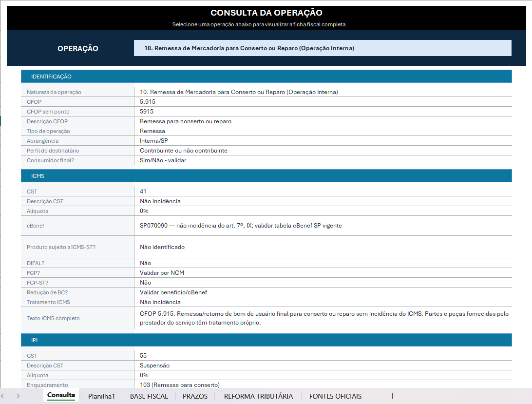The height and width of the screenshot is (404, 532).
Task: Click the CONSULTA DA OPERAÇÃO title
Action: (x=266, y=13)
